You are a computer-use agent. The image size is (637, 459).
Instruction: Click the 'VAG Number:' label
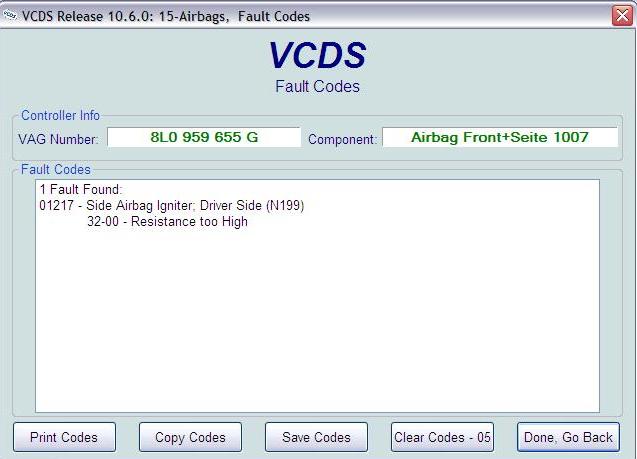tap(58, 139)
